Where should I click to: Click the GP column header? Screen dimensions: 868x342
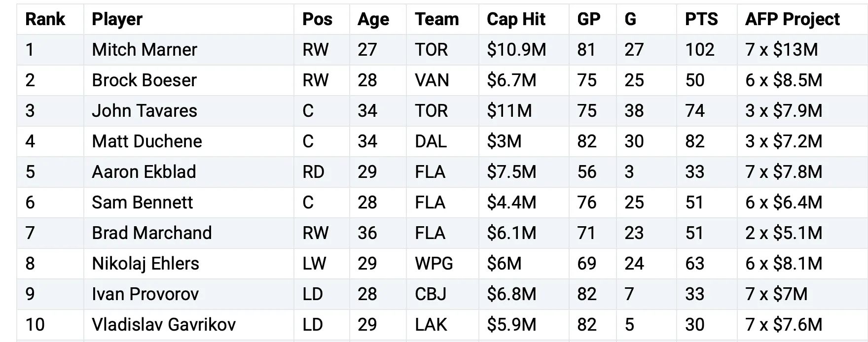click(x=589, y=19)
